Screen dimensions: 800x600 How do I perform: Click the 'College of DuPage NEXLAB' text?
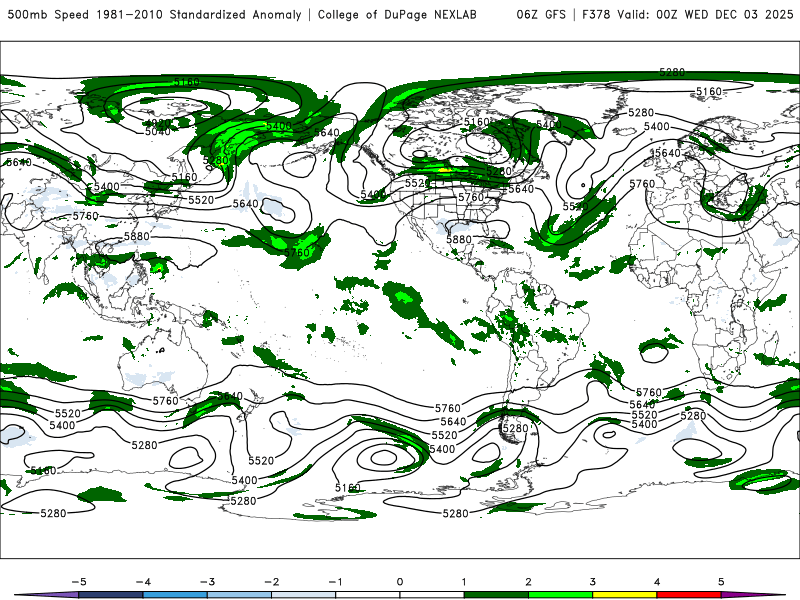(x=397, y=14)
